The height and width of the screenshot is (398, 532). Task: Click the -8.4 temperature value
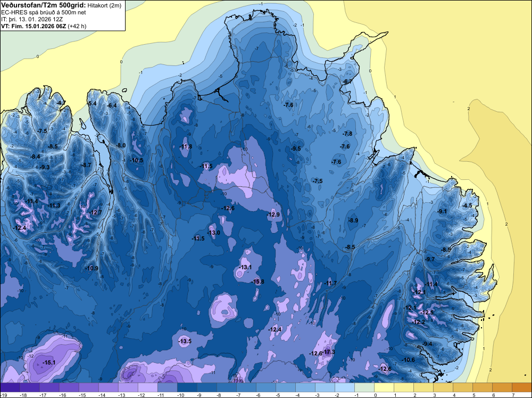point(35,156)
